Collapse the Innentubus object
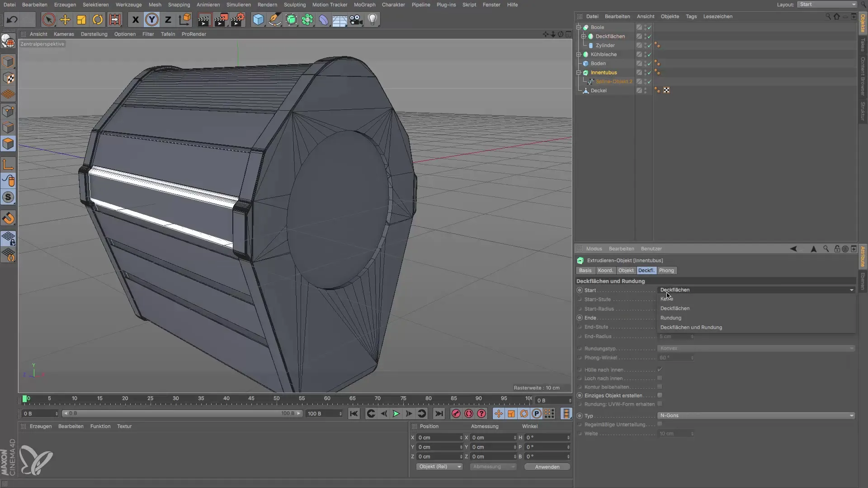Image resolution: width=868 pixels, height=488 pixels. pos(579,72)
